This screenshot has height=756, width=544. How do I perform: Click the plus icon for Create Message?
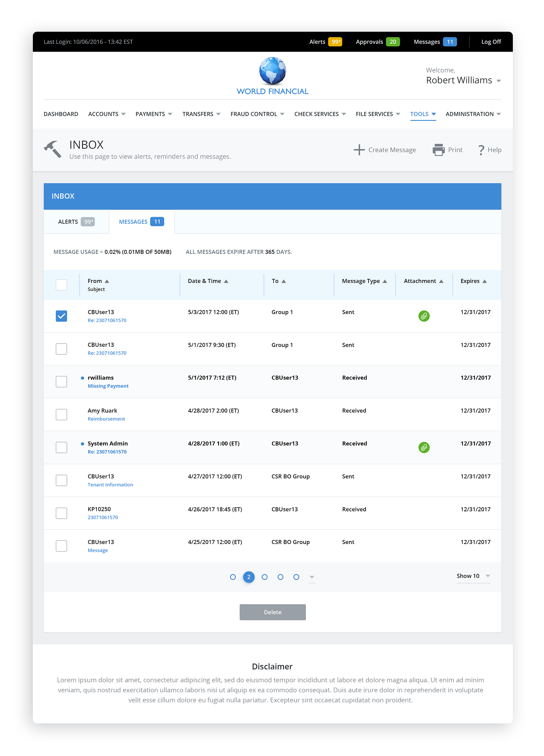point(359,150)
